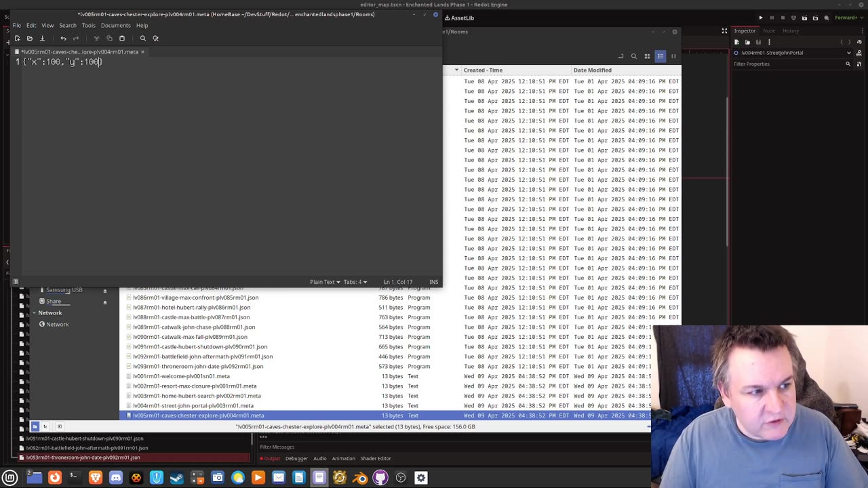The image size is (868, 488).
Task: Eject the Share drive in sidebar
Action: 104,302
